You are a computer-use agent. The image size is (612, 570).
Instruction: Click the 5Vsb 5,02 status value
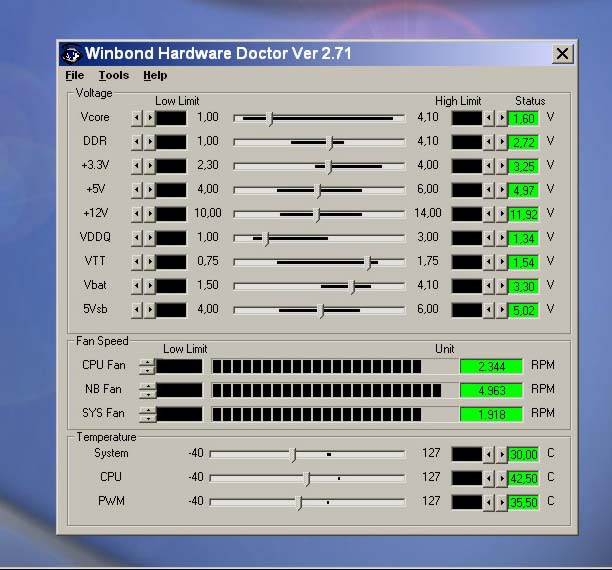click(523, 310)
